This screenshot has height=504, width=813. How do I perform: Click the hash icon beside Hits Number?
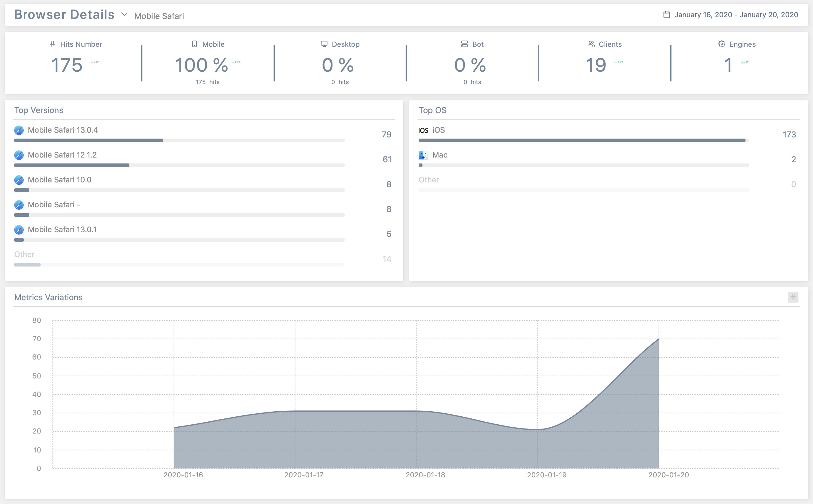tap(52, 44)
